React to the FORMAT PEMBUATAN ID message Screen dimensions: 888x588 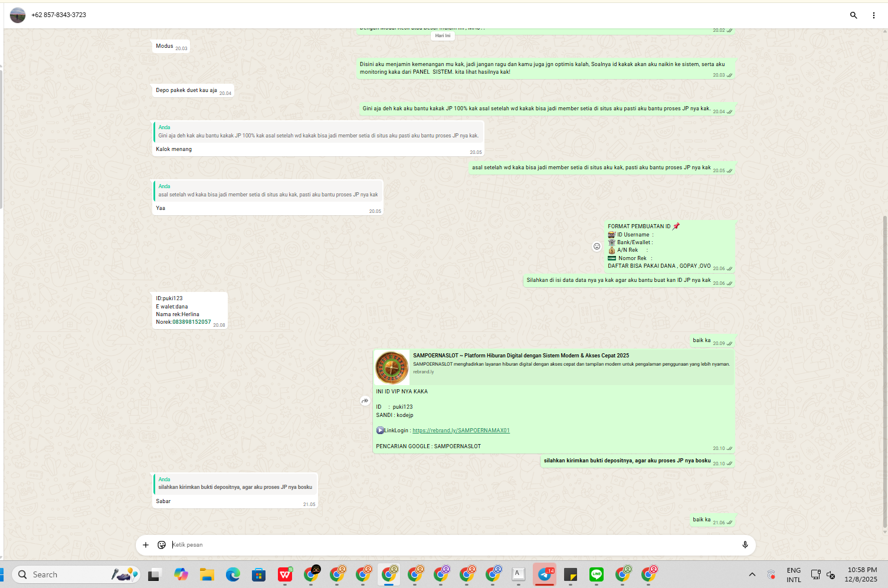597,247
